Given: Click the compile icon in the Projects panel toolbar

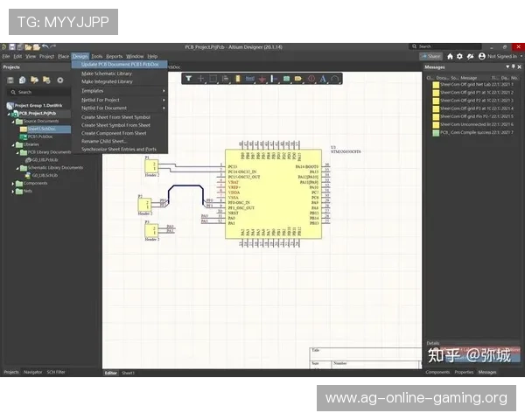Looking at the screenshot, I should click(22, 80).
